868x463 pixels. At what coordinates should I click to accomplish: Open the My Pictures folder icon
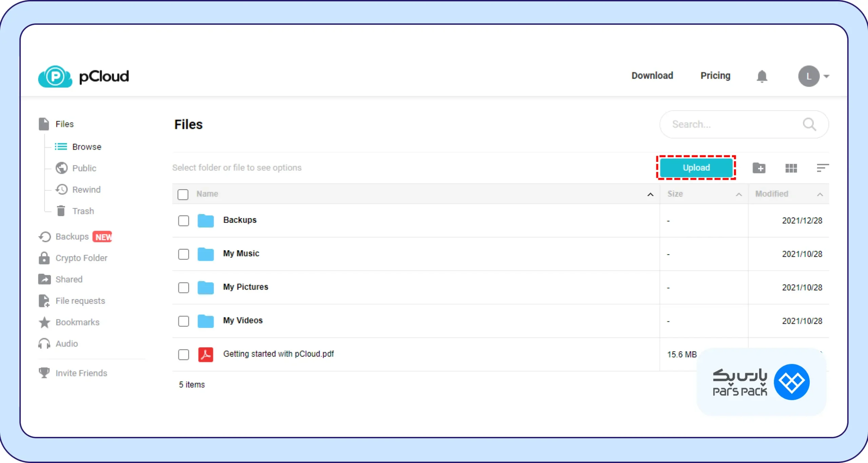pyautogui.click(x=205, y=288)
